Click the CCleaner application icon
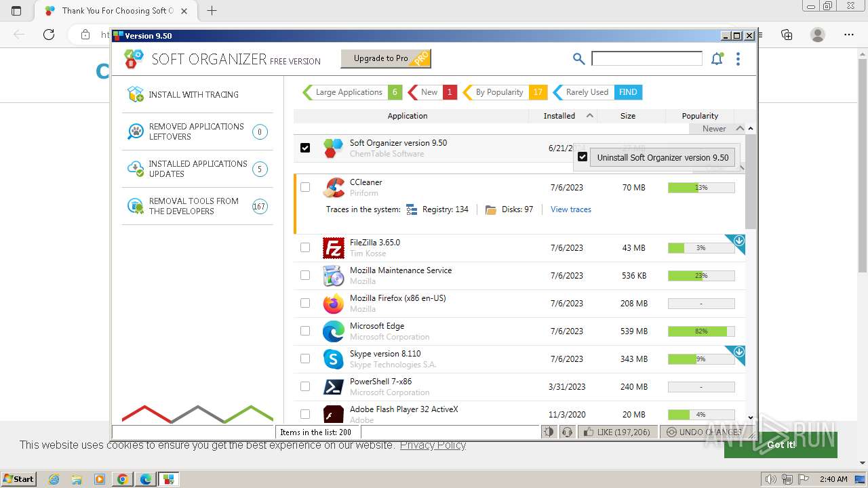Screen dimensions: 868x488 point(334,187)
